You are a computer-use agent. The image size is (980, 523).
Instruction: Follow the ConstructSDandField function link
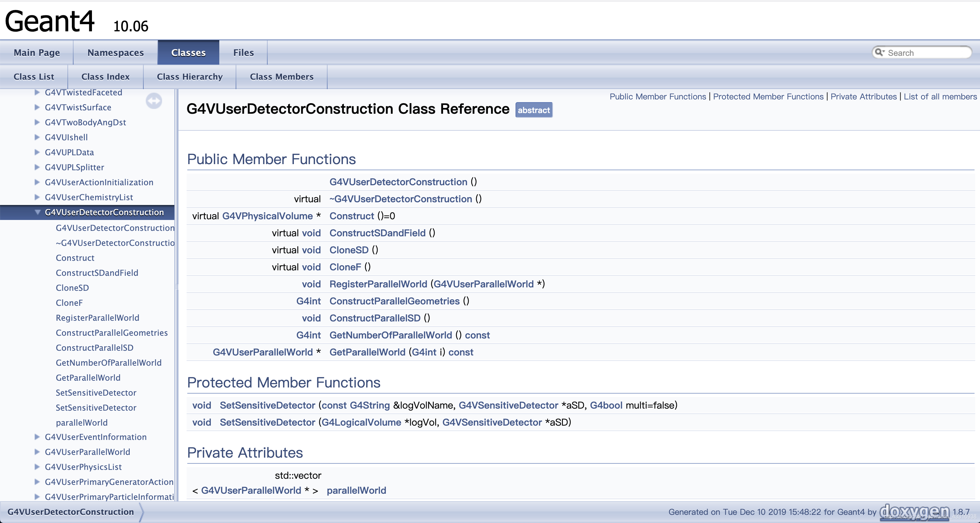click(377, 233)
